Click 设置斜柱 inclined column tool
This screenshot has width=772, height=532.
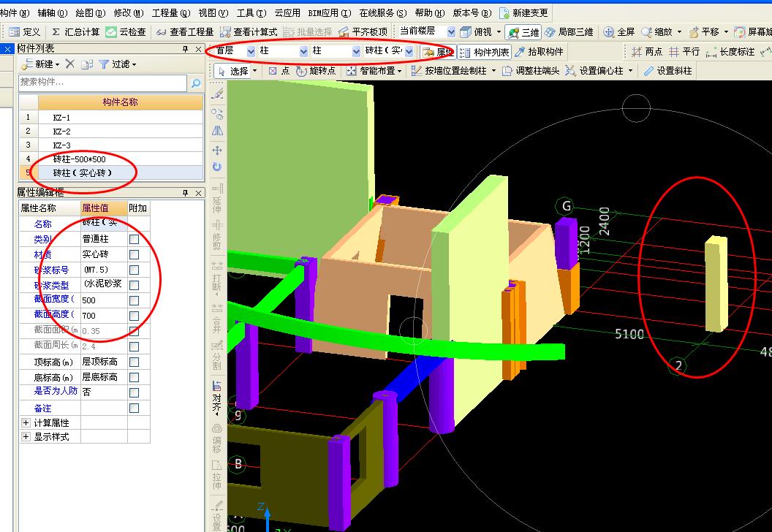pos(667,71)
